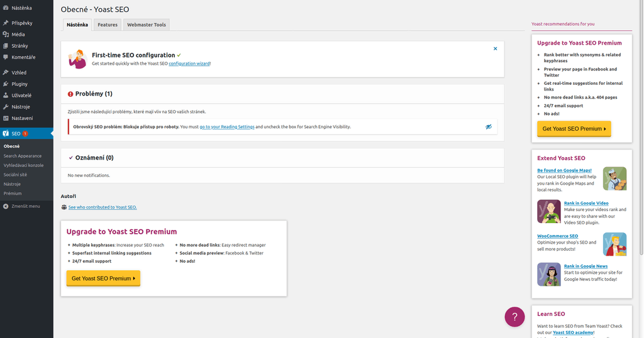
Task: Click Get Yoast SEO Premium in right sidebar
Action: pyautogui.click(x=574, y=129)
